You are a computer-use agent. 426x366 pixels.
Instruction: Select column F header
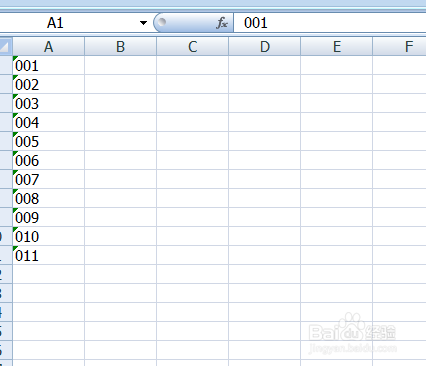coord(399,46)
